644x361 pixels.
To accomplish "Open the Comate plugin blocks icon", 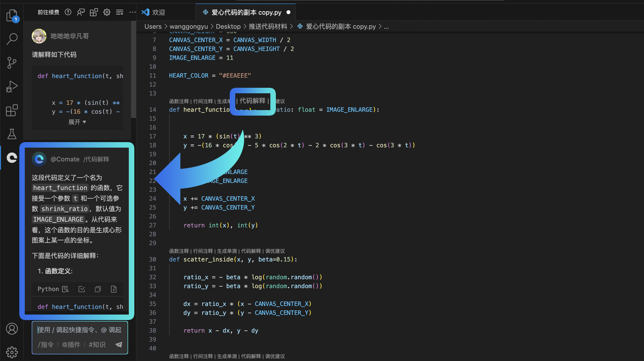I will coord(94,12).
